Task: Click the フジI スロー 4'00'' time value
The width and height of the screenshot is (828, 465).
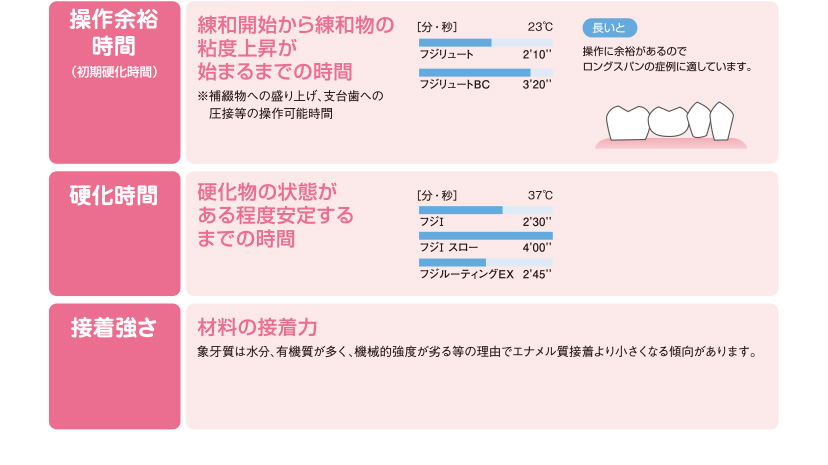Action: pyautogui.click(x=537, y=248)
